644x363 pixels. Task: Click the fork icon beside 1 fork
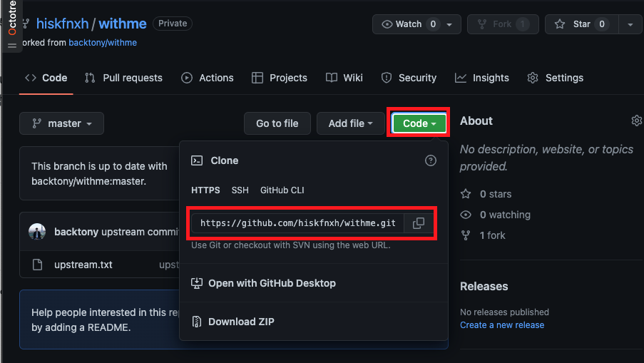(466, 235)
